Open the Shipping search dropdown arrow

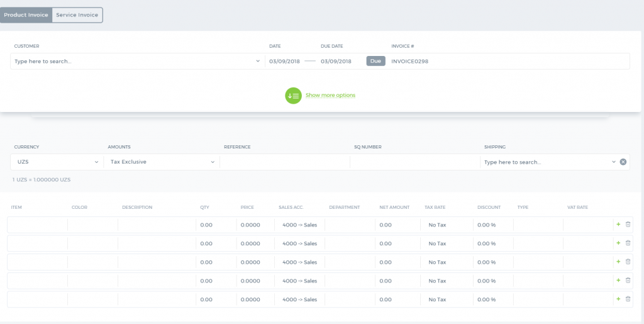[614, 162]
